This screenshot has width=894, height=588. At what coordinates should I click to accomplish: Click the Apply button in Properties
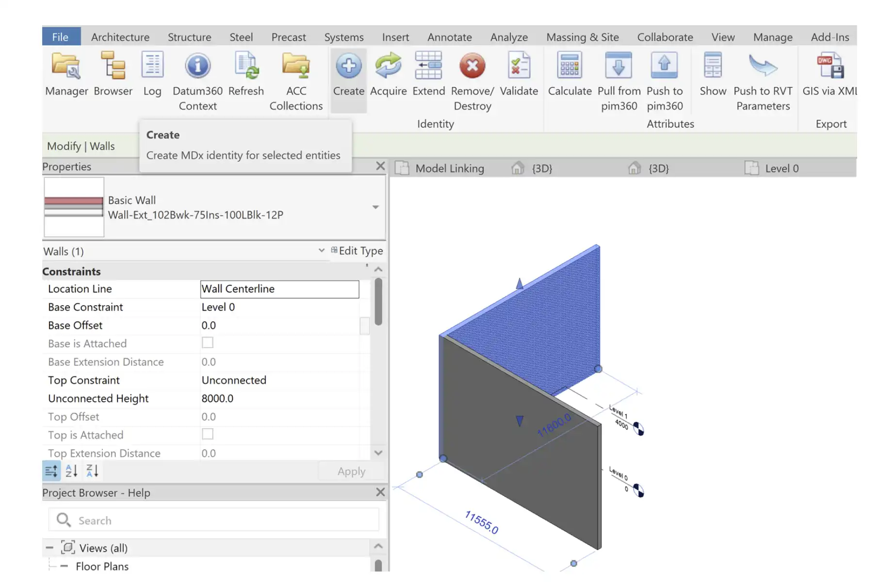(x=351, y=471)
